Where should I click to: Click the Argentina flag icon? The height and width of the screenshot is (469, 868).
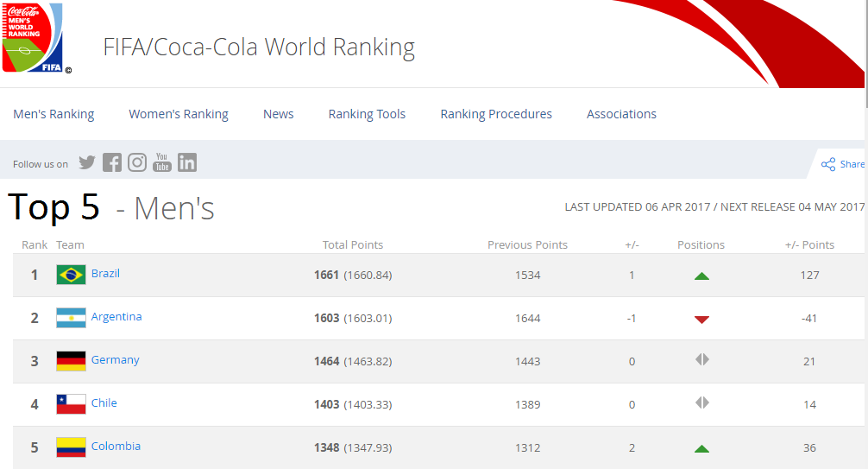click(71, 318)
